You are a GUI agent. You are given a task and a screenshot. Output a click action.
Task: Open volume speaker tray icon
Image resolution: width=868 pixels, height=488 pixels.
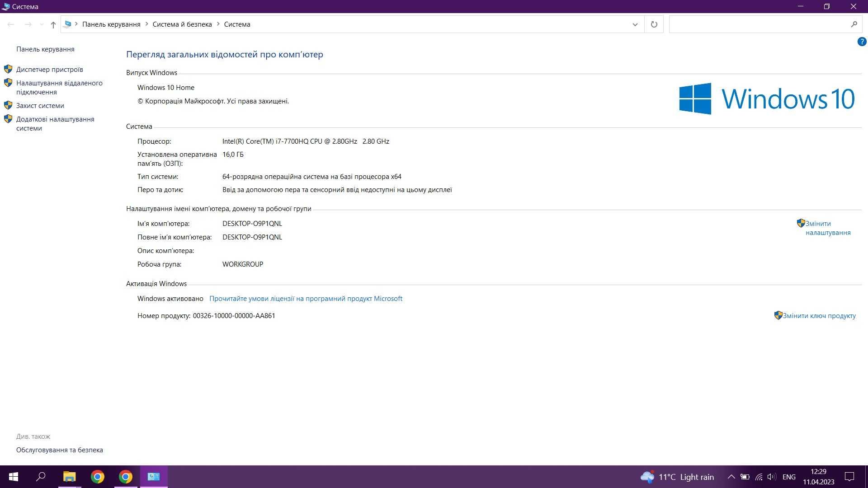(x=772, y=477)
